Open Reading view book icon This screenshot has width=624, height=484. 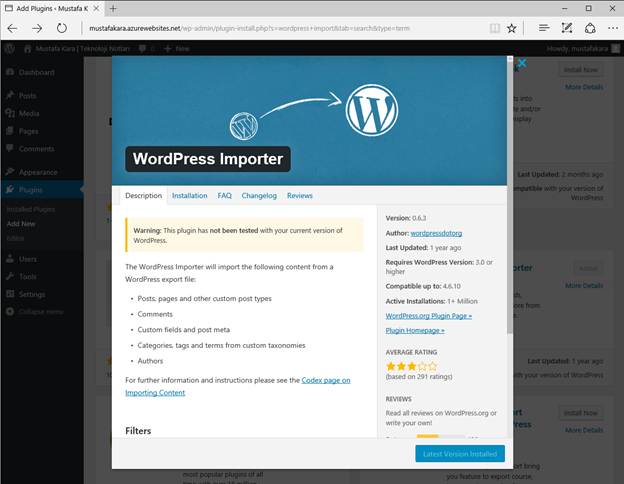click(495, 28)
